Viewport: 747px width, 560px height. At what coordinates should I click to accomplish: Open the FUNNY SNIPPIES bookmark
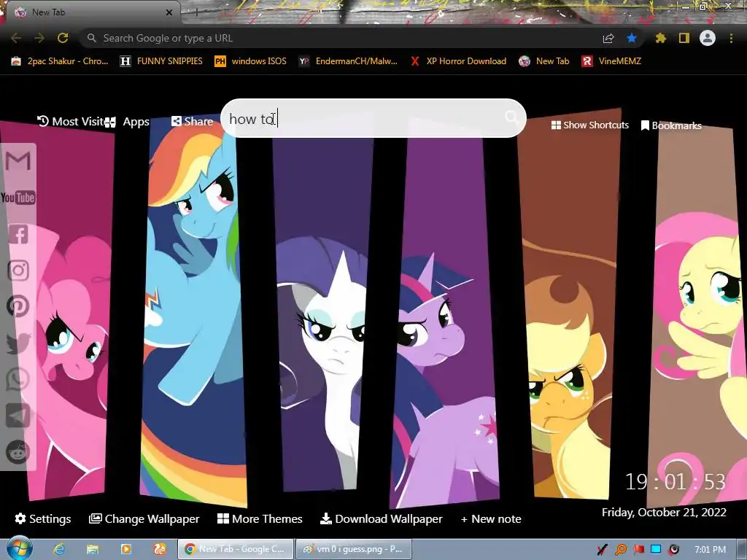click(x=161, y=61)
